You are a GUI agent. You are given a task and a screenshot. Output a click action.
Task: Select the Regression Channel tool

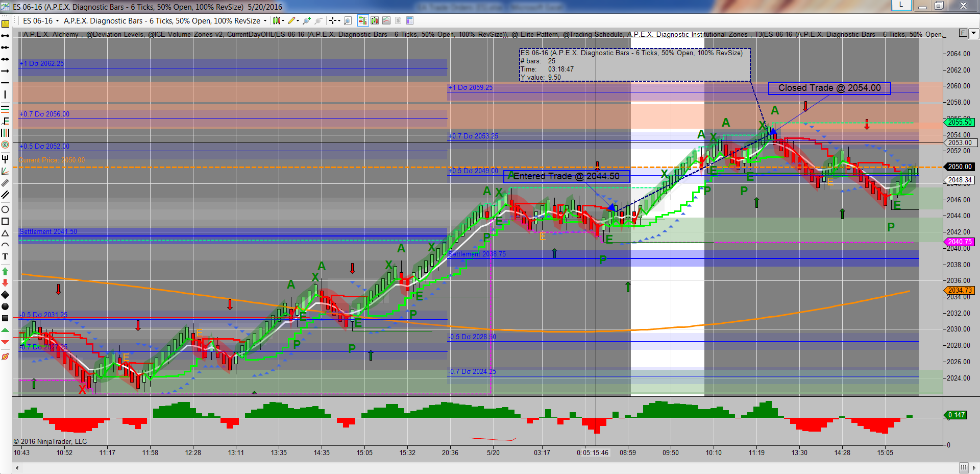(x=5, y=183)
